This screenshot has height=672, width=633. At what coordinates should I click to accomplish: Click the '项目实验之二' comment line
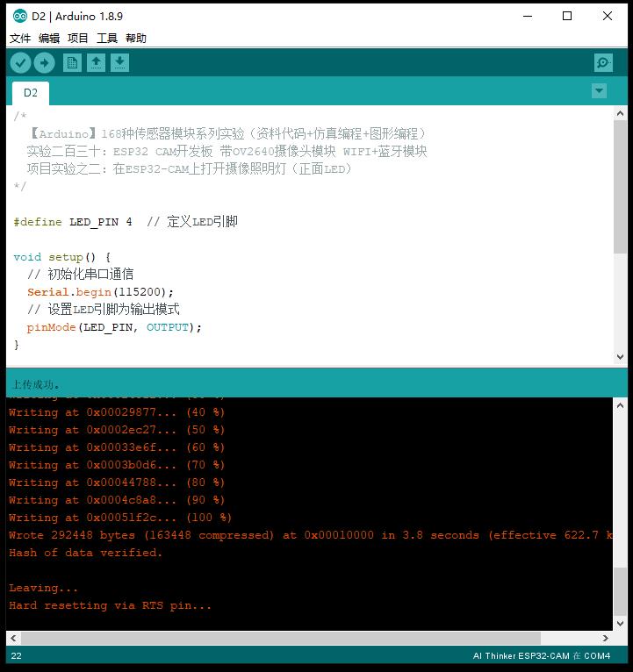tap(190, 168)
